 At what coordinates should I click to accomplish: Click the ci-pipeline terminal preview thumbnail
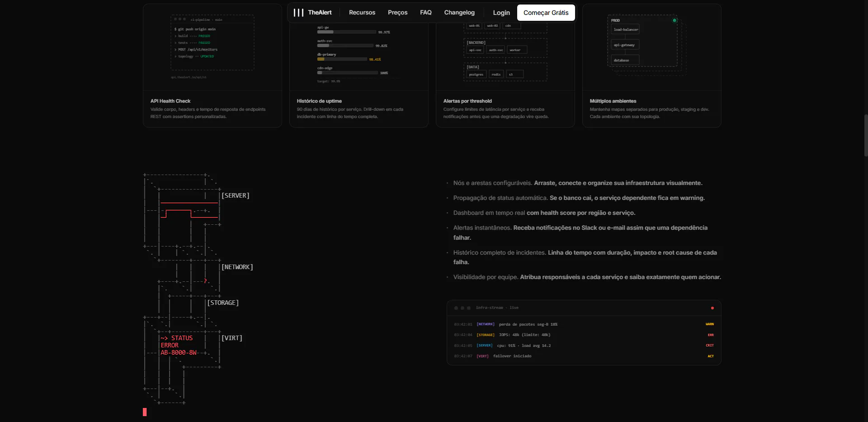[212, 43]
